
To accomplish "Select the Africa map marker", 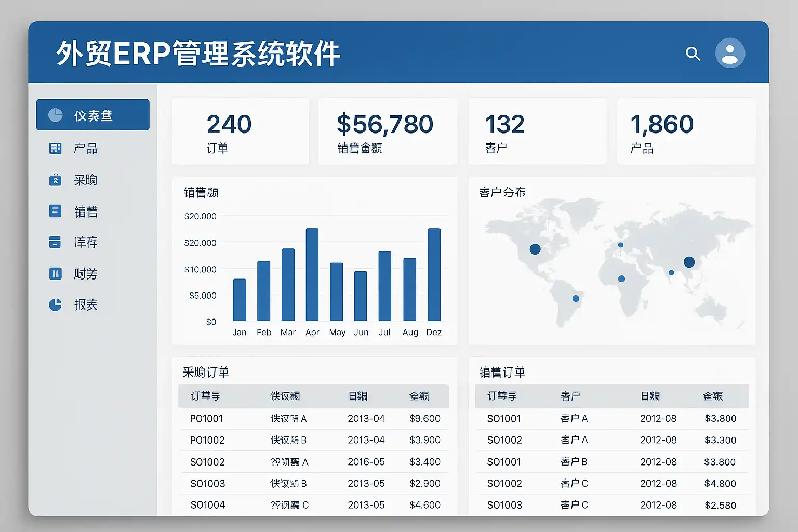I will click(621, 279).
